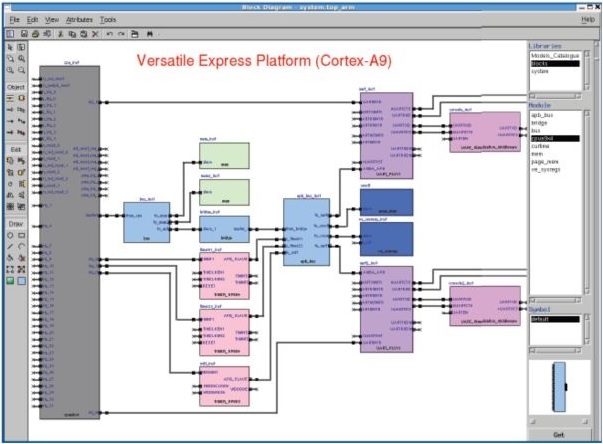Click the Module list vertical scrollbar
This screenshot has width=603, height=444.
(x=587, y=202)
